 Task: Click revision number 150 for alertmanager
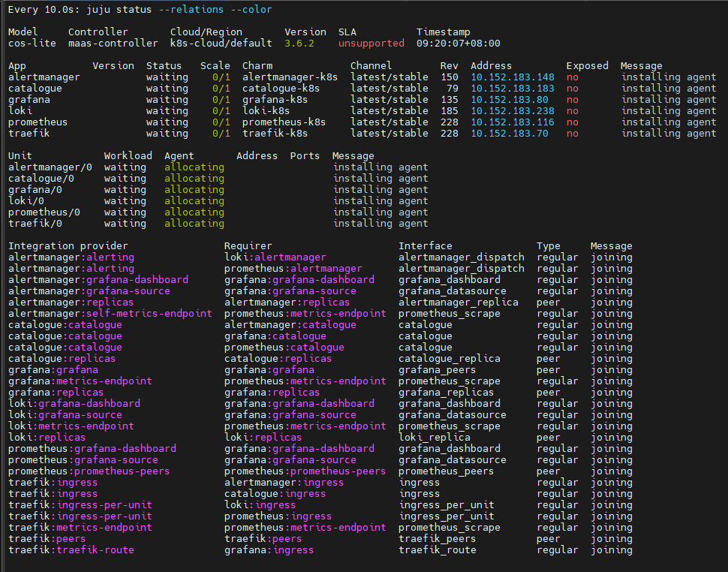pyautogui.click(x=450, y=77)
